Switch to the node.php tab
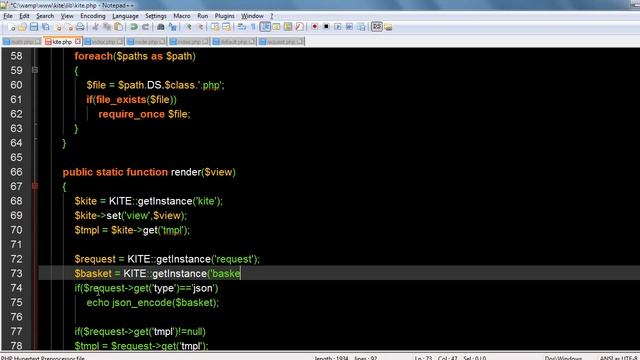This screenshot has width=640, height=360. [146, 42]
